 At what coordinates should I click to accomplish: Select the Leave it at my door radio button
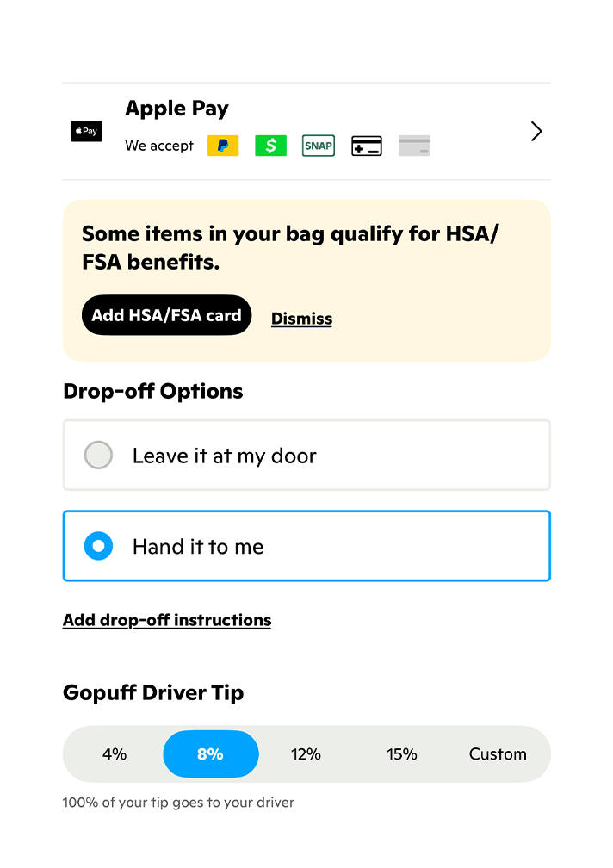[x=99, y=456]
